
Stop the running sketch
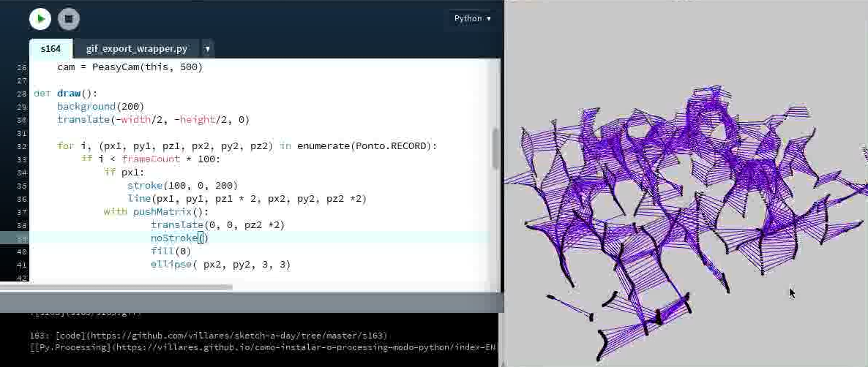[68, 18]
